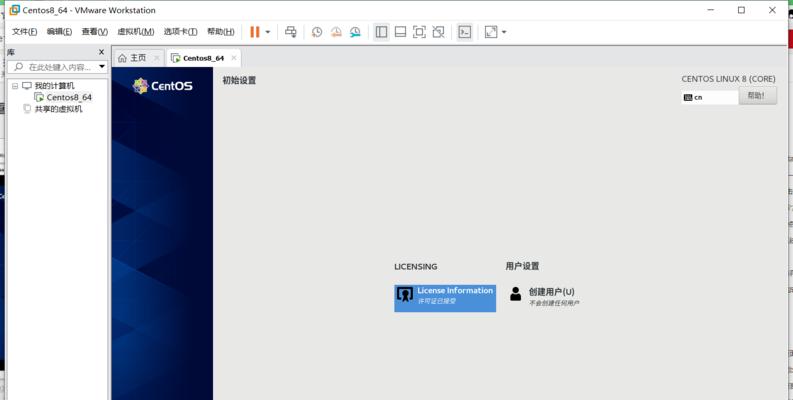This screenshot has height=400, width=793.
Task: Close the Centos8_64 tab
Action: coord(234,58)
